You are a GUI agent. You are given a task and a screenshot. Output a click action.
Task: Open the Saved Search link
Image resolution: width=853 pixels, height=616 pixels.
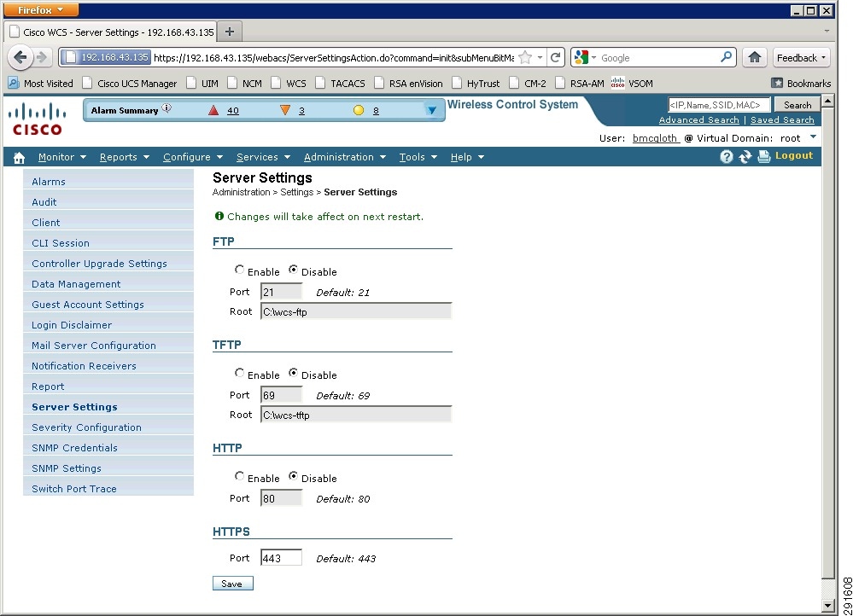[x=782, y=119]
